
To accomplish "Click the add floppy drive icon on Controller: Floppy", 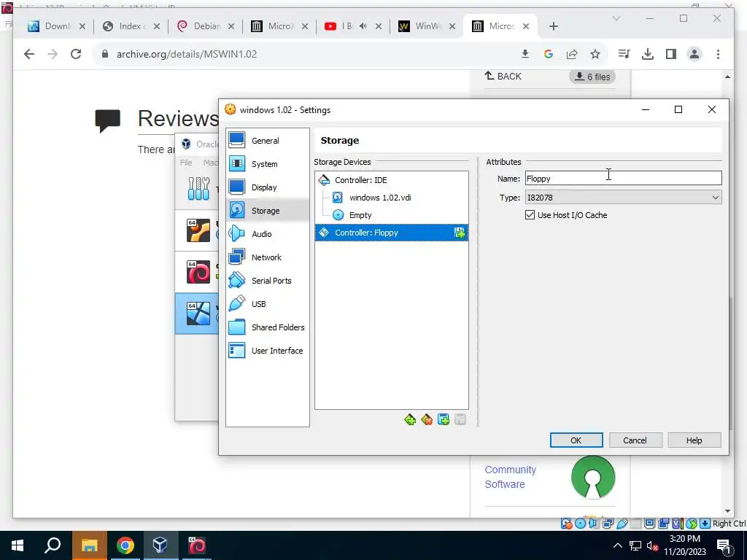I will coord(460,233).
